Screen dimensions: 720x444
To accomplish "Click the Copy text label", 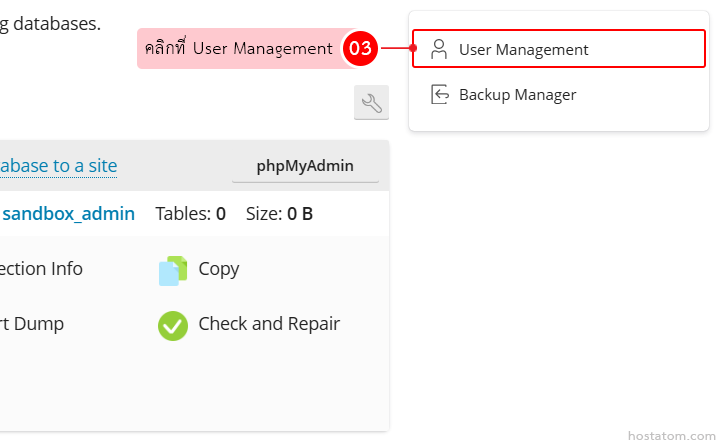I will click(219, 268).
